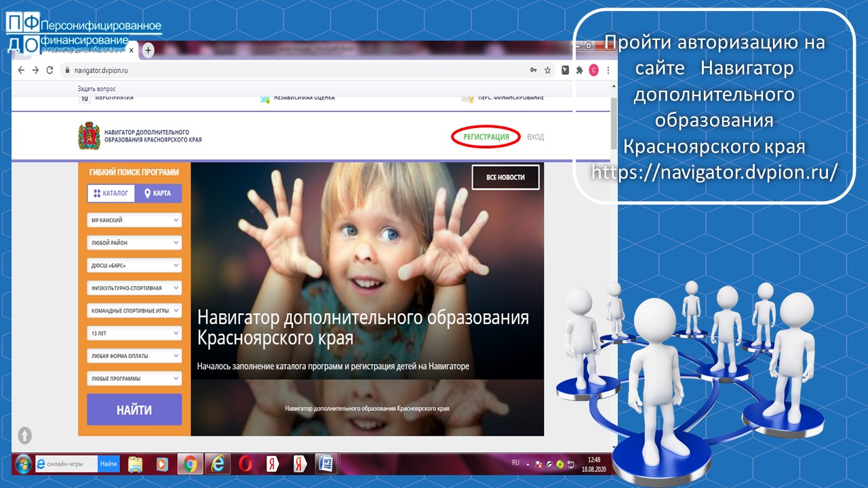
Task: Expand the 'Командные спортивные игры' dropdown
Action: [x=134, y=310]
